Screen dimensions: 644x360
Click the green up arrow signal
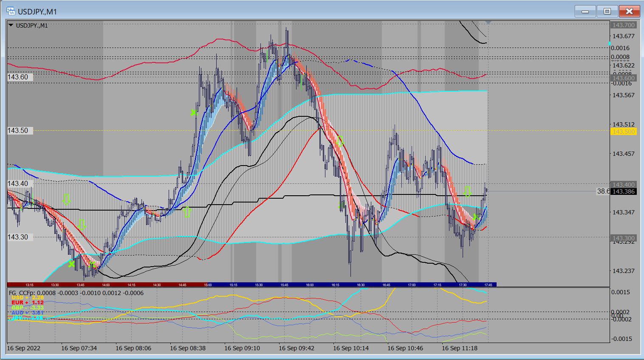(x=187, y=211)
